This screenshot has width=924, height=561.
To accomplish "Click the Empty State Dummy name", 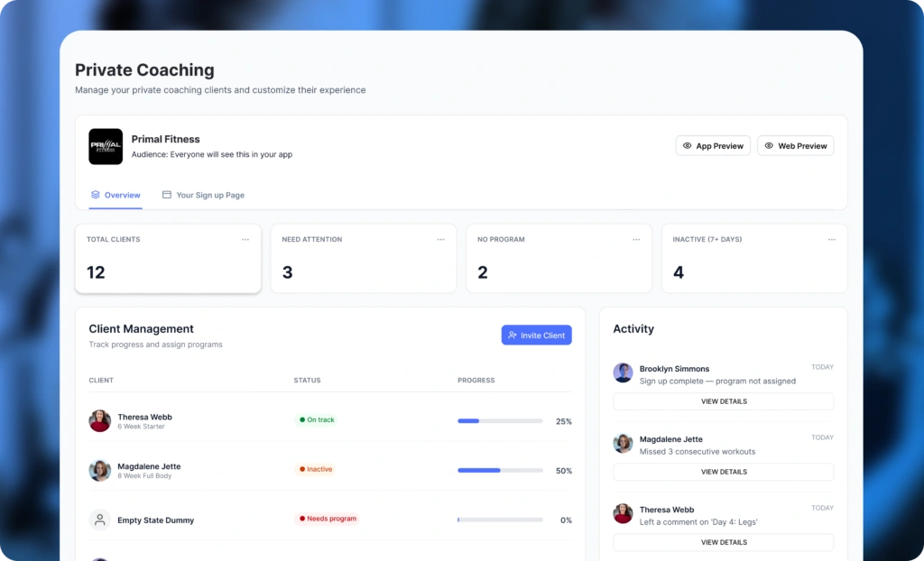I will tap(155, 520).
